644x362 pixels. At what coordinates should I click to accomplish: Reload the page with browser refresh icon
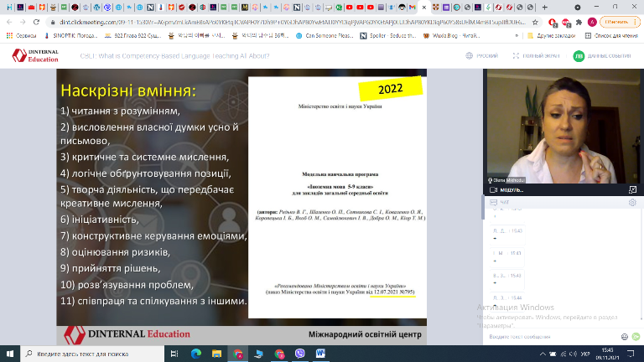(x=36, y=22)
